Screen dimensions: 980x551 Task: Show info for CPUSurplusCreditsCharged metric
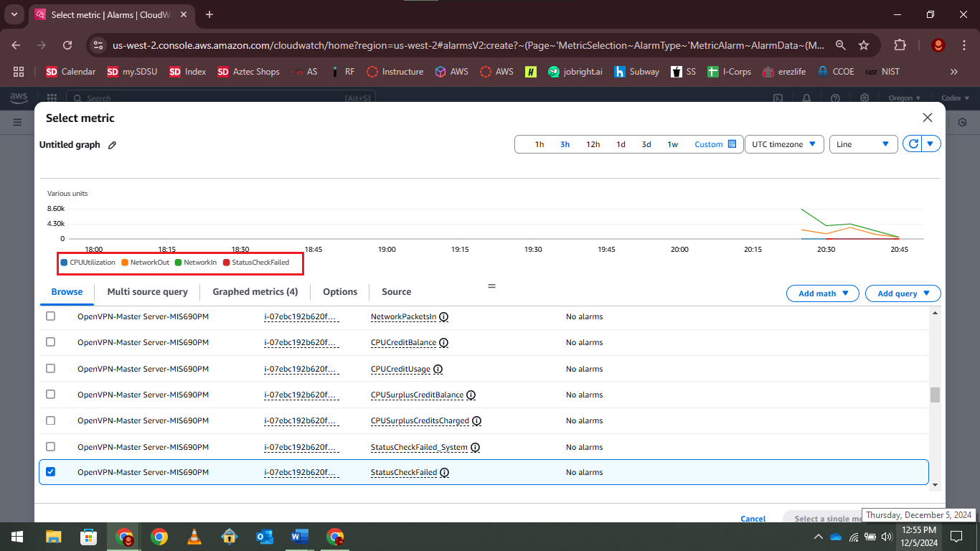[476, 421]
